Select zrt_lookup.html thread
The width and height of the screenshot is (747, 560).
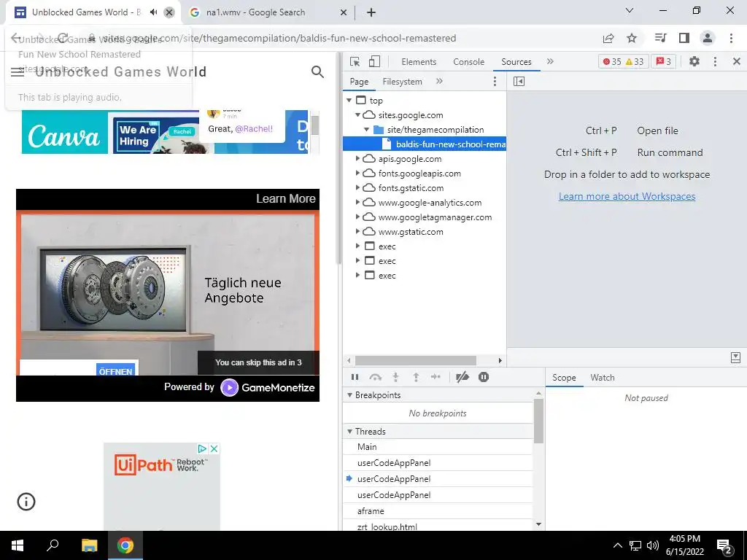point(438,526)
